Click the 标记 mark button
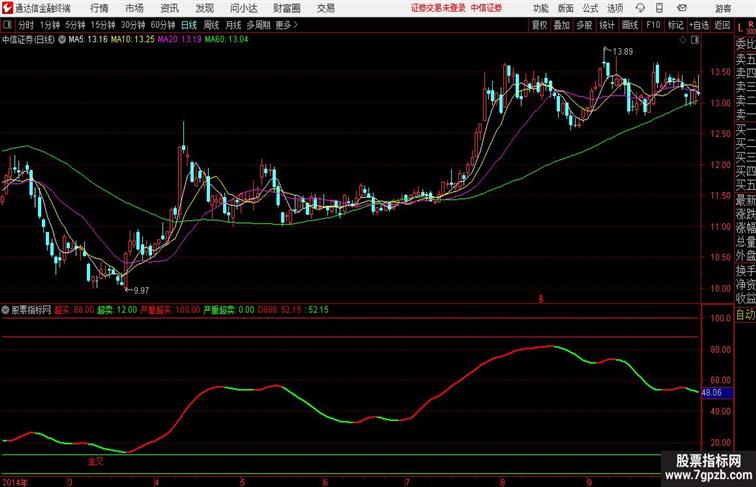This screenshot has height=487, width=756. pyautogui.click(x=675, y=25)
